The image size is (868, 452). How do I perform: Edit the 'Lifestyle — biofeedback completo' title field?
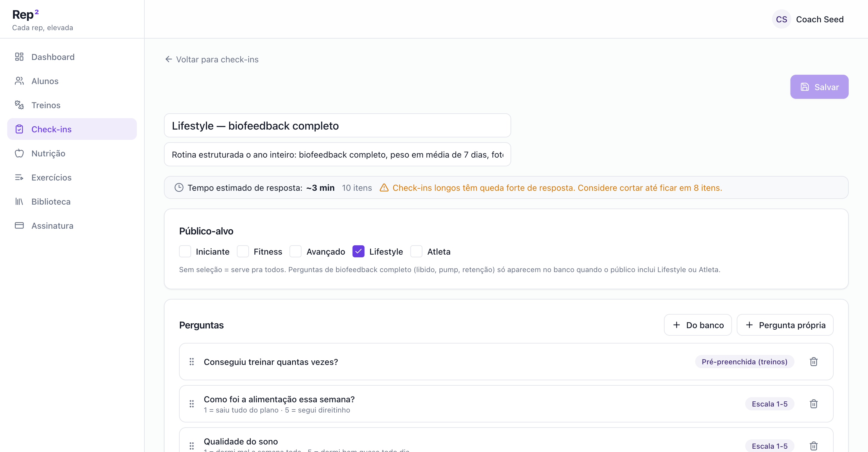(337, 126)
